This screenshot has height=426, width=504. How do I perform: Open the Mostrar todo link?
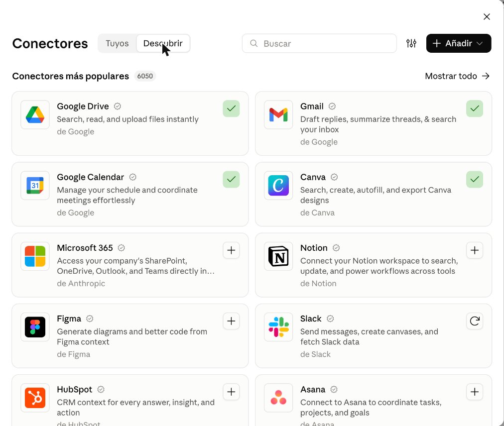click(457, 76)
